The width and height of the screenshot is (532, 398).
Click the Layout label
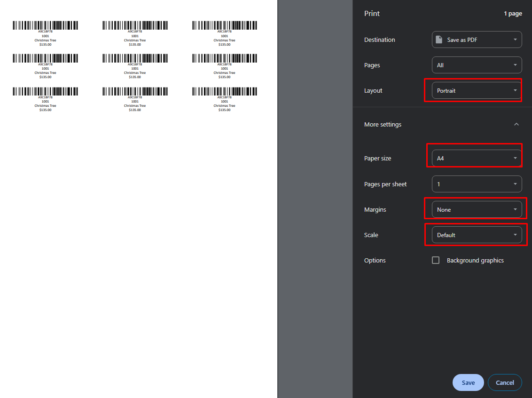373,91
